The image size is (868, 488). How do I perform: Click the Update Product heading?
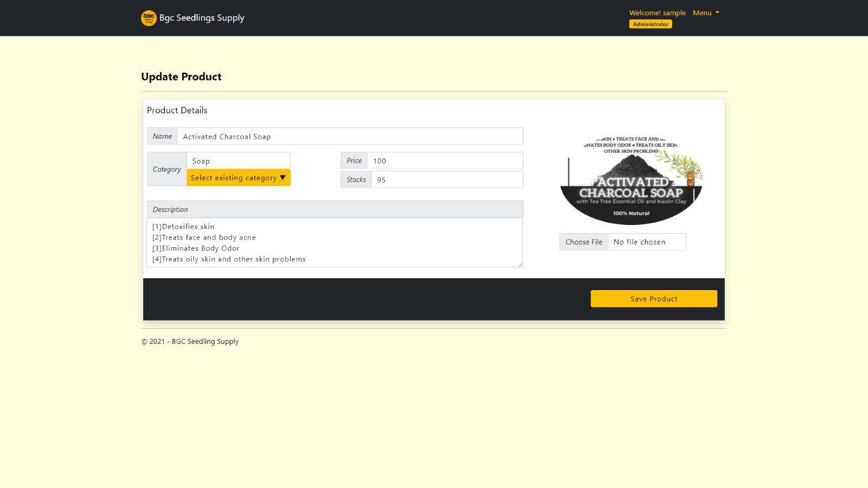coord(181,76)
